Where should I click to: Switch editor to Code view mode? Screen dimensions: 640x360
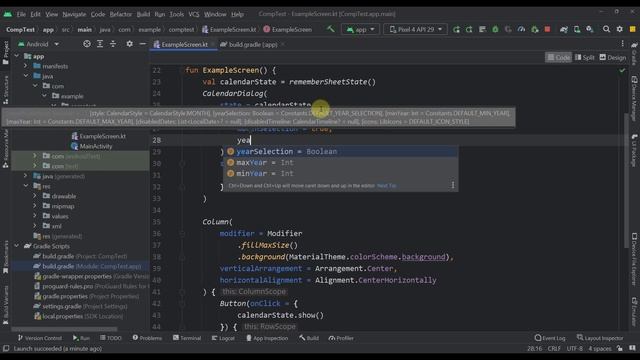(x=558, y=58)
